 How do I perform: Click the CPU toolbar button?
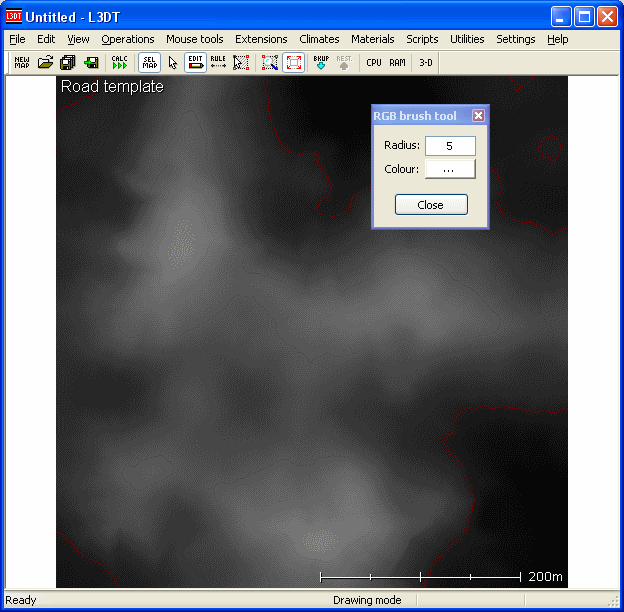[374, 62]
